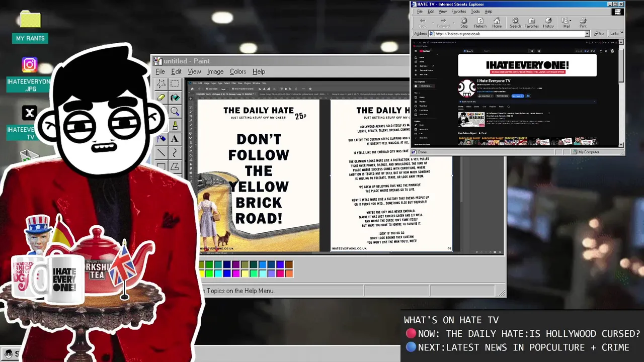644x362 pixels.
Task: Open the File menu in Paint
Action: (x=160, y=71)
